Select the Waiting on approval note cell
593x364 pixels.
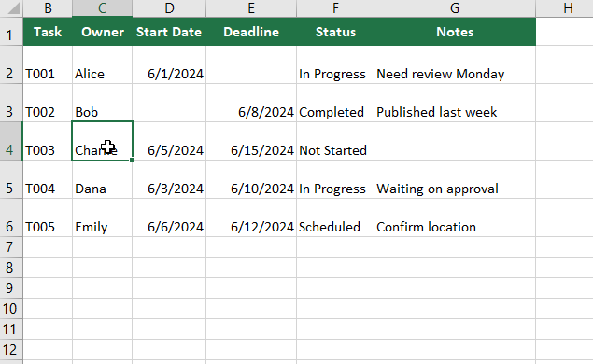455,179
